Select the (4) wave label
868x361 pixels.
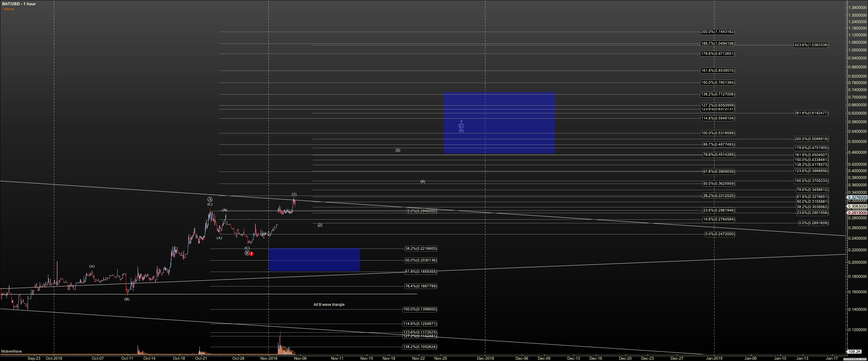423,182
